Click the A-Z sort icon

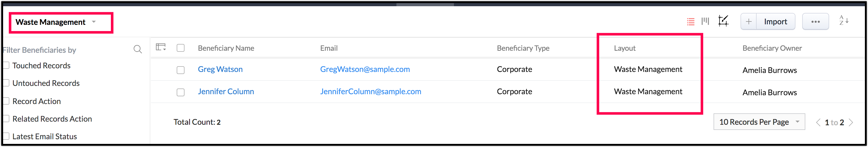(844, 21)
